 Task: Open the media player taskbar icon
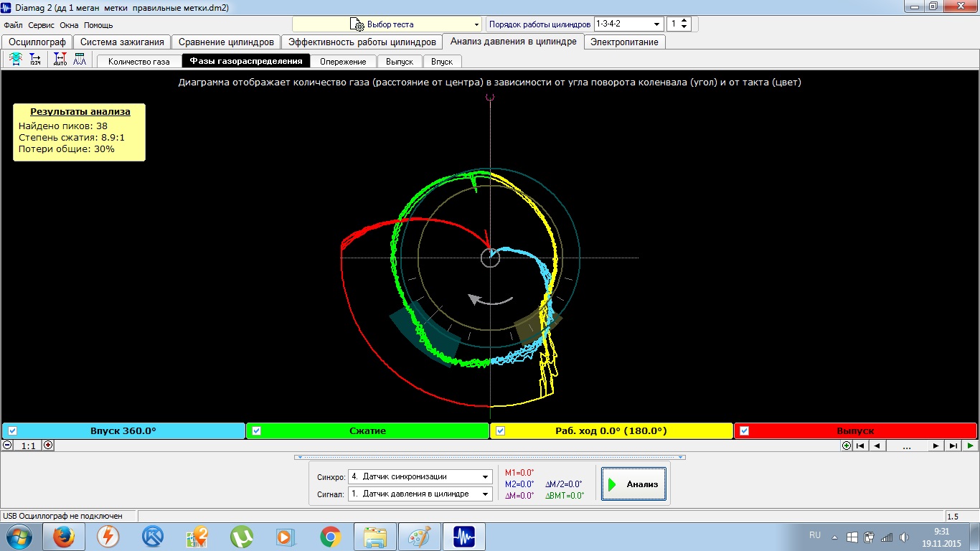286,537
